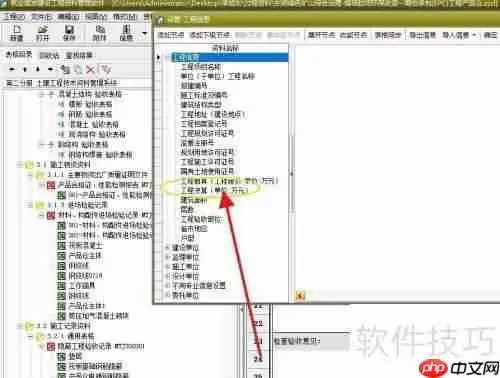Switch to the 回收站 tab
The image size is (500, 378).
[x=49, y=55]
